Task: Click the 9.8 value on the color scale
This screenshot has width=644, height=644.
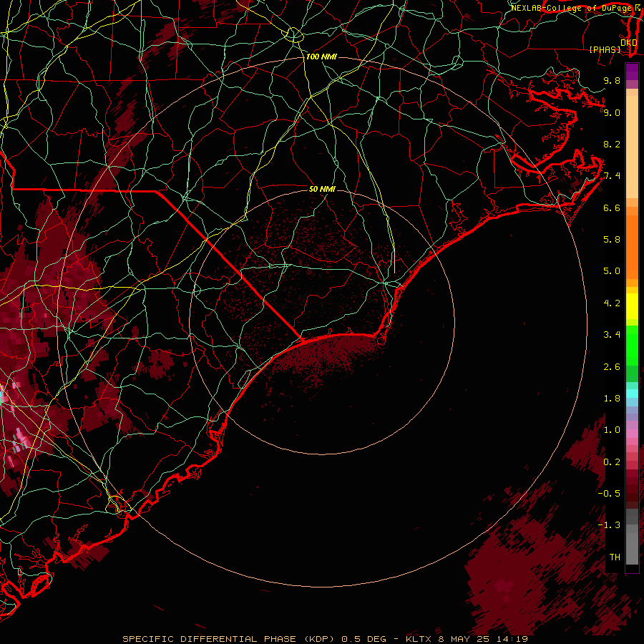Action: (x=612, y=80)
